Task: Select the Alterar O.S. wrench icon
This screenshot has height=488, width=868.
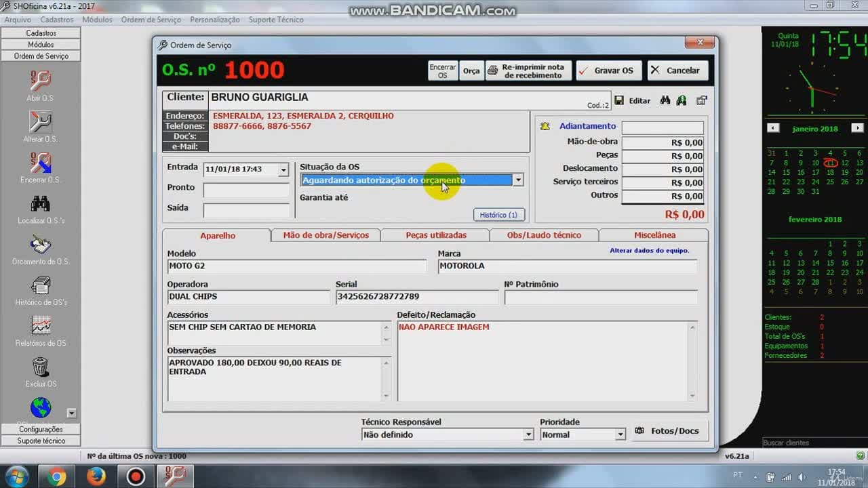Action: 40,122
